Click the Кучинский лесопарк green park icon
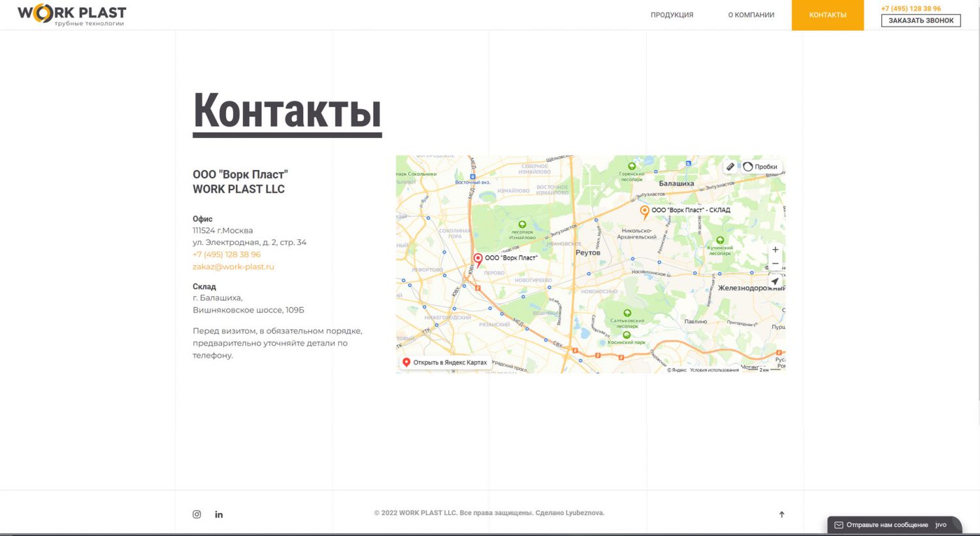 coord(720,241)
